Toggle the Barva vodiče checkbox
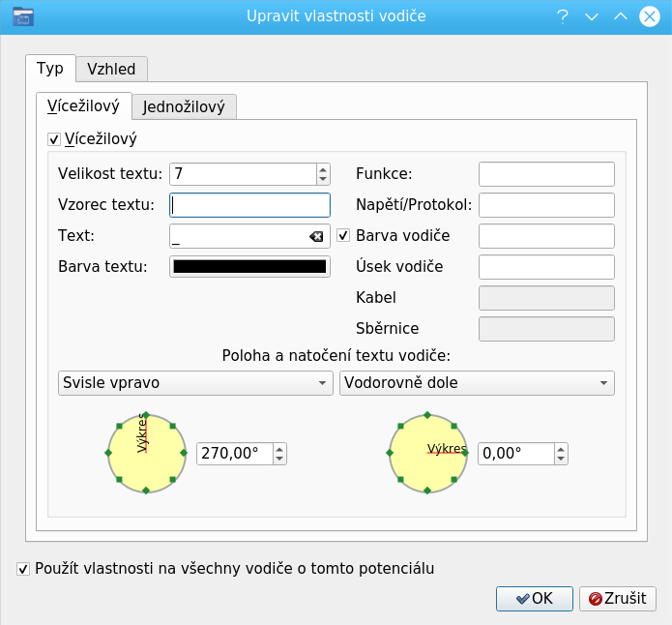The image size is (672, 625). point(343,235)
